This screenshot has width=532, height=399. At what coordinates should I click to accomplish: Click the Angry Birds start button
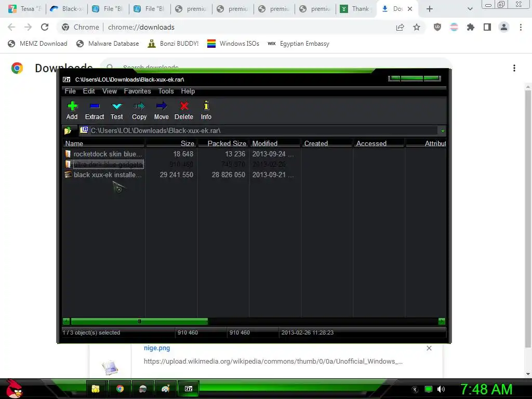tap(14, 389)
